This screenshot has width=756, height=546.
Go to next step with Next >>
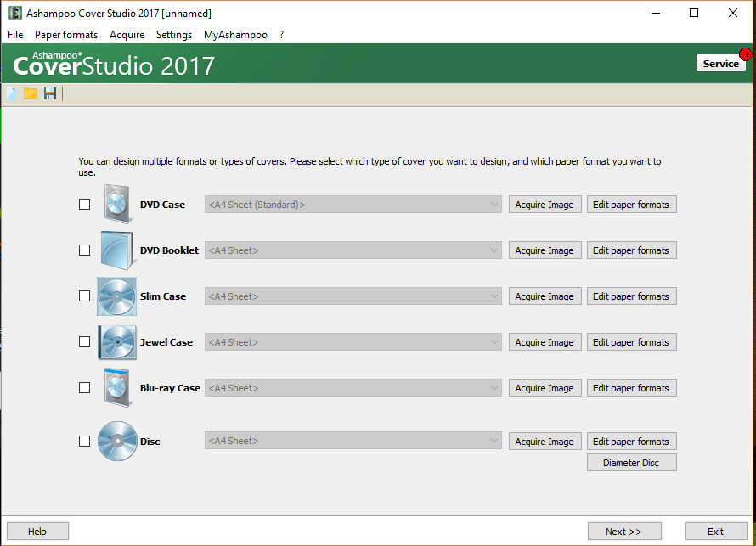pos(624,531)
